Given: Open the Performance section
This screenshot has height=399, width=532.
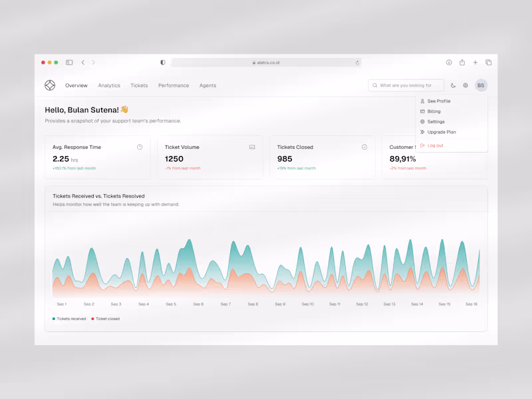Looking at the screenshot, I should [x=174, y=85].
